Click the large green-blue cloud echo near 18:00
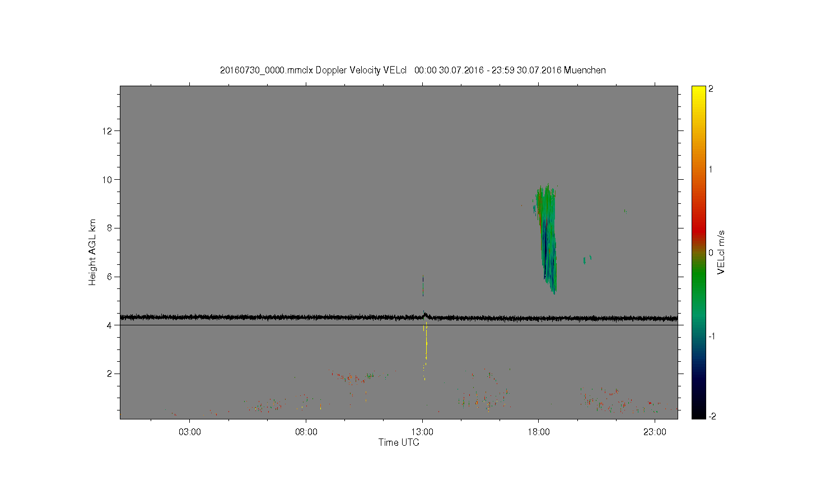The width and height of the screenshot is (840, 504). point(547,238)
